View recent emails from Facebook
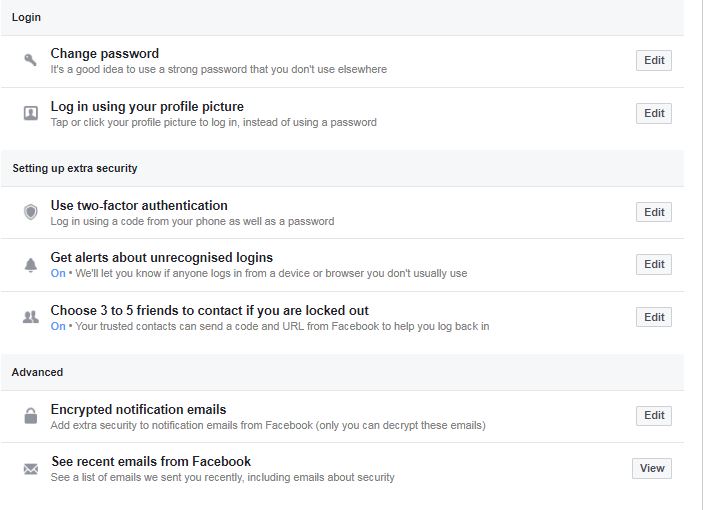Screen dimensions: 703x510 coord(652,468)
